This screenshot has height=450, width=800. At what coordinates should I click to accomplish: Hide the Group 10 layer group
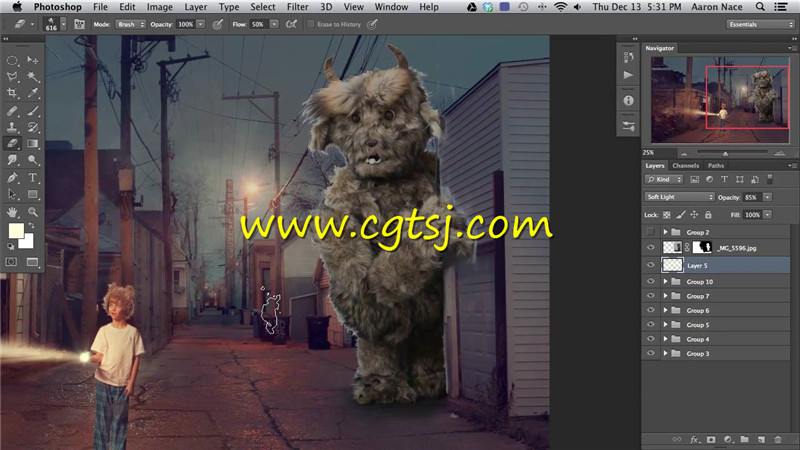(651, 282)
